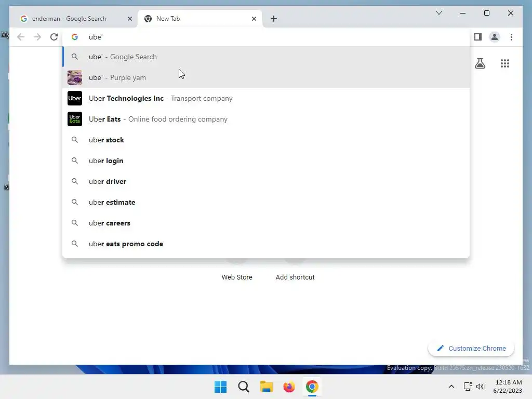Click the address bar text ube'
The width and height of the screenshot is (532, 399).
pyautogui.click(x=96, y=37)
